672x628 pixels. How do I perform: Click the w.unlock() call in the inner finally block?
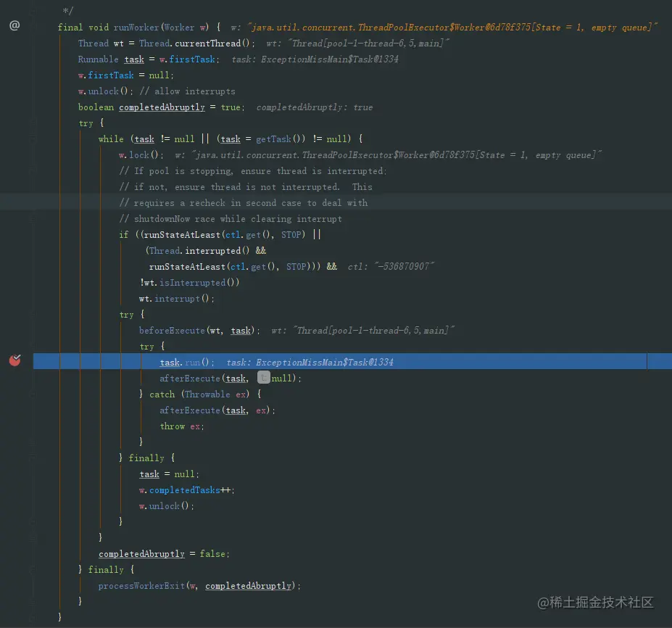click(x=166, y=506)
